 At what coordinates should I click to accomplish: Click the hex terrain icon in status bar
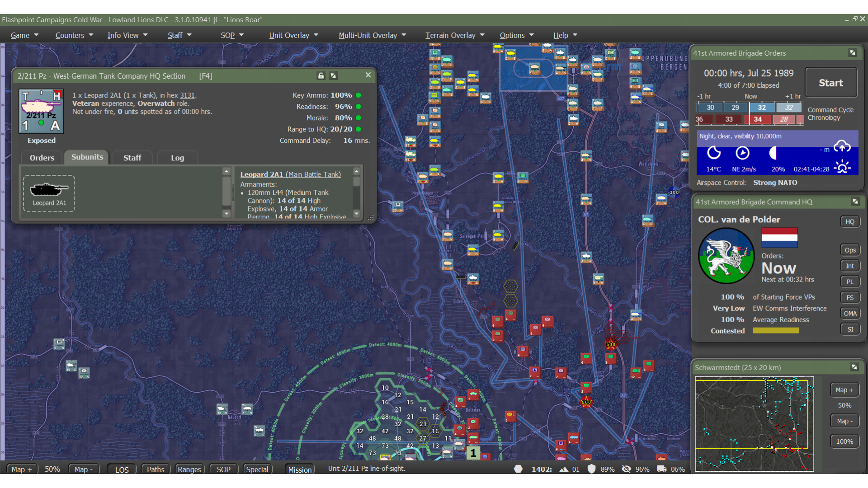pos(518,469)
